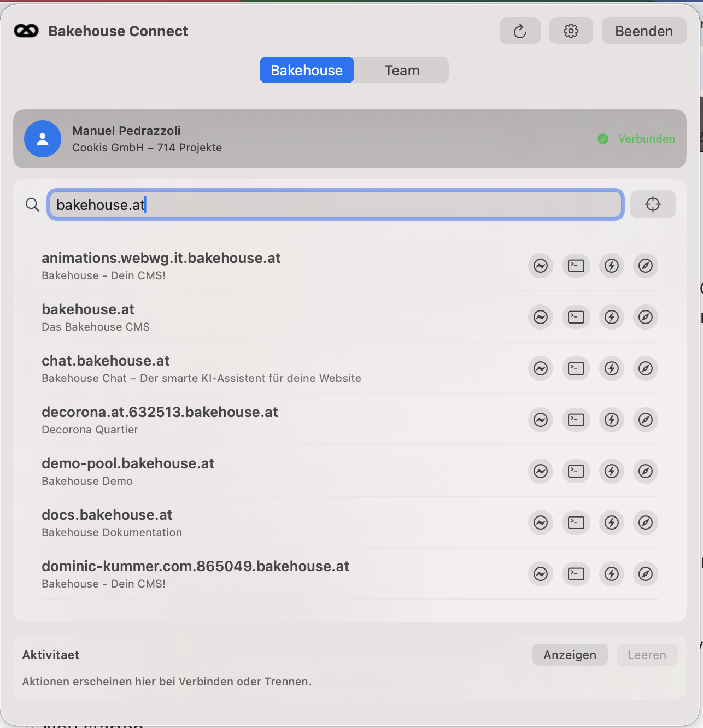Click the Leeren button
The height and width of the screenshot is (728, 703).
click(647, 655)
